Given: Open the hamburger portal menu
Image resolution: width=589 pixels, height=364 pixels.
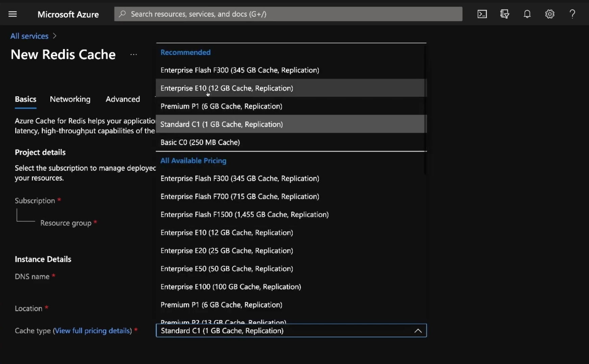Looking at the screenshot, I should coord(12,14).
